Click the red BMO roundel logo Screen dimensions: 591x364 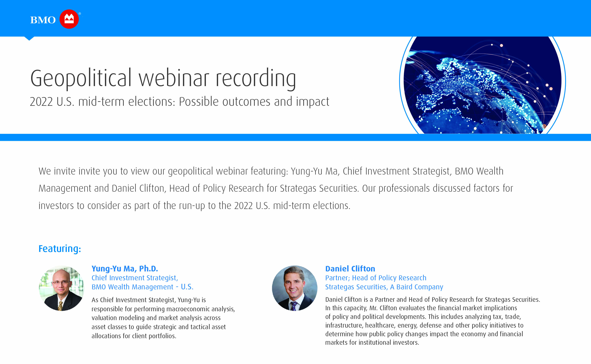[x=69, y=19]
